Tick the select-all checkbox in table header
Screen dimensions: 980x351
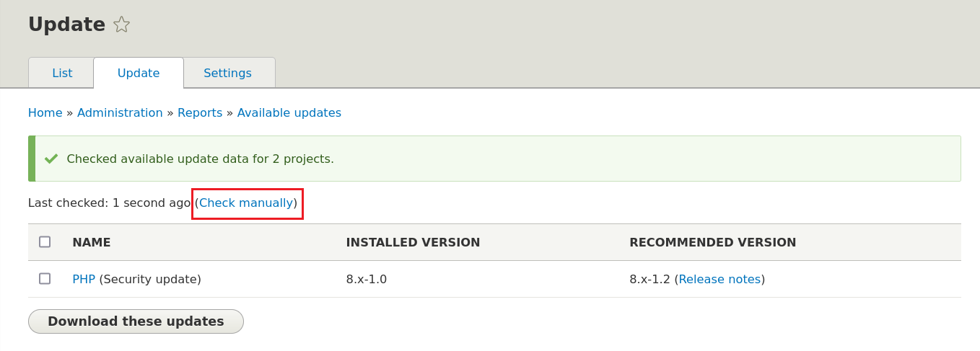point(45,242)
